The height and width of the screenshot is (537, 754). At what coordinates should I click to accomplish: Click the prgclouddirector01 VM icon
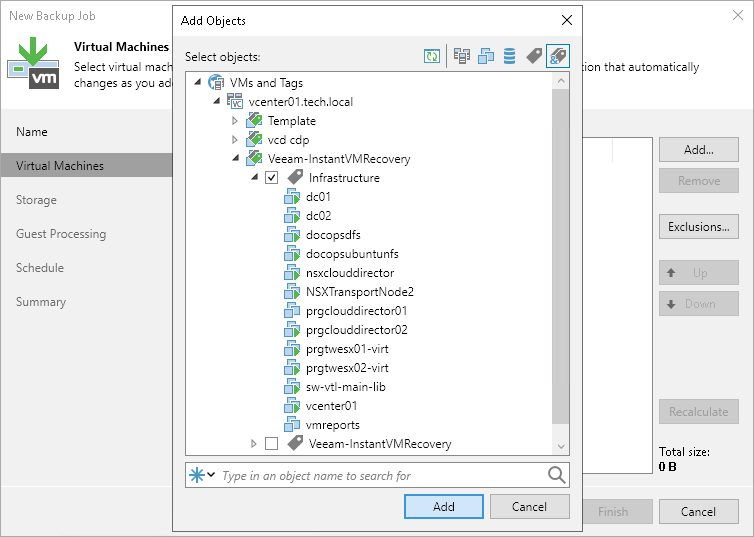coord(292,311)
